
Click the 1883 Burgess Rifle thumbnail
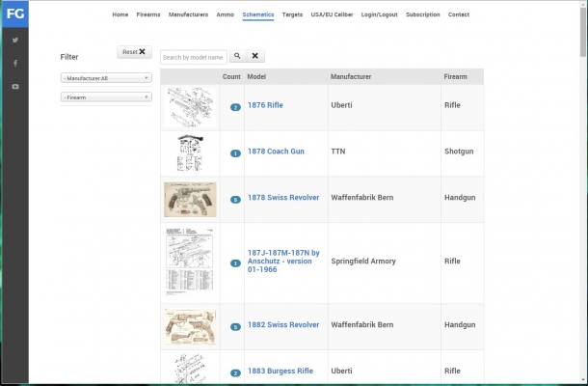[190, 369]
